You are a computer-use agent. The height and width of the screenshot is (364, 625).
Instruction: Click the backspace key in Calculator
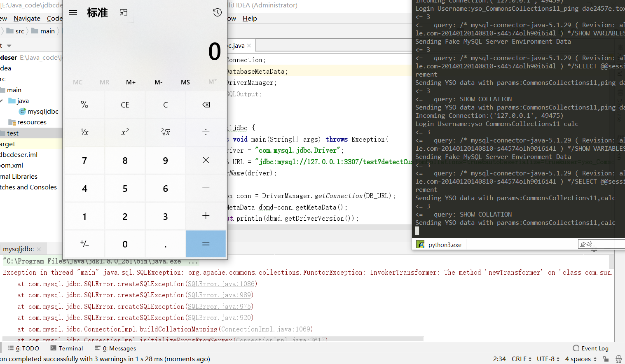tap(206, 105)
